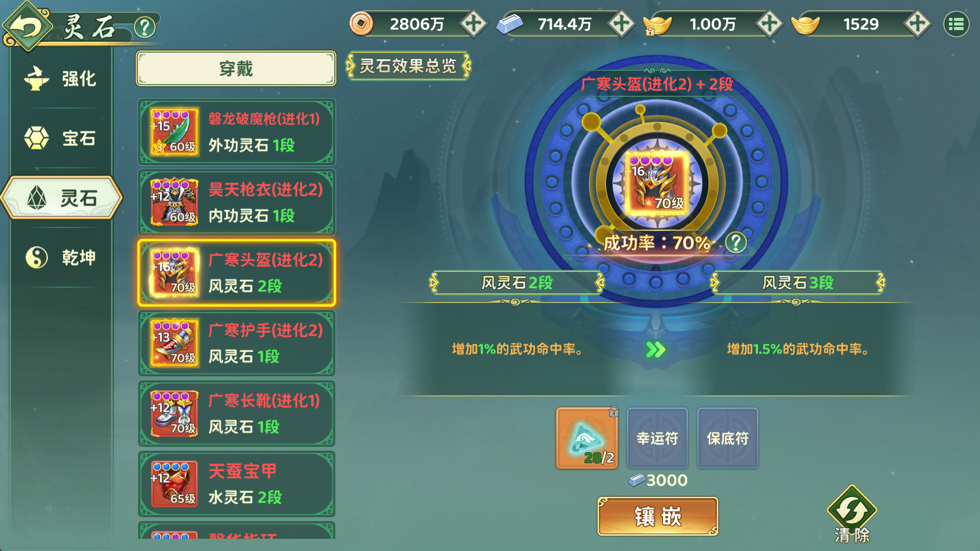Viewport: 980px width, 551px height.
Task: Click the 广寒头盔 icon in center circle
Action: click(657, 183)
